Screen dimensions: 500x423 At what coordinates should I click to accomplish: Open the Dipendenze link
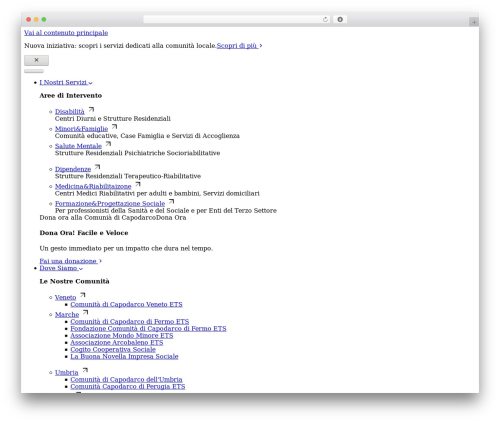[x=73, y=169]
